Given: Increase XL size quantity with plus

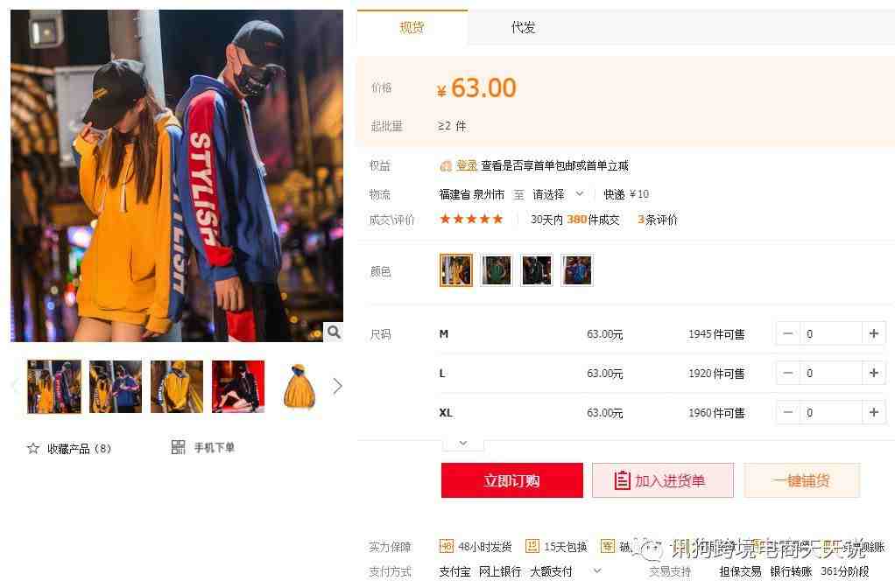Looking at the screenshot, I should pyautogui.click(x=873, y=412).
